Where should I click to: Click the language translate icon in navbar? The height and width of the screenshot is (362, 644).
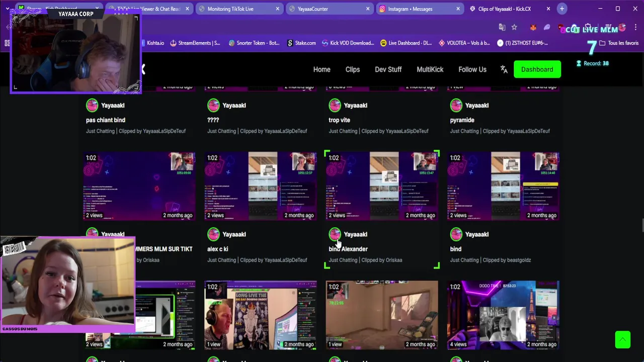coord(504,69)
